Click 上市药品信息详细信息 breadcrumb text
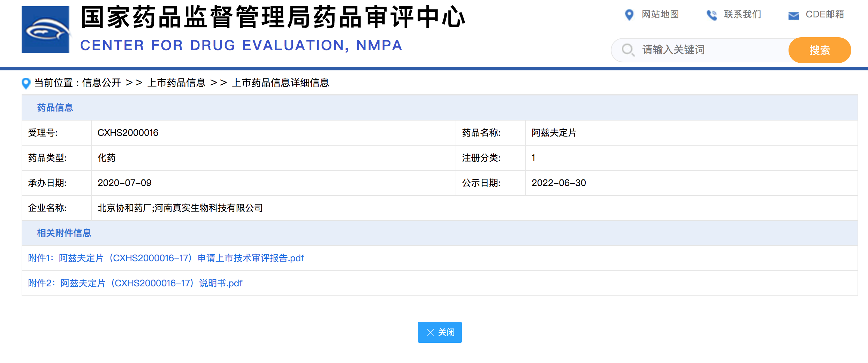 [x=281, y=83]
